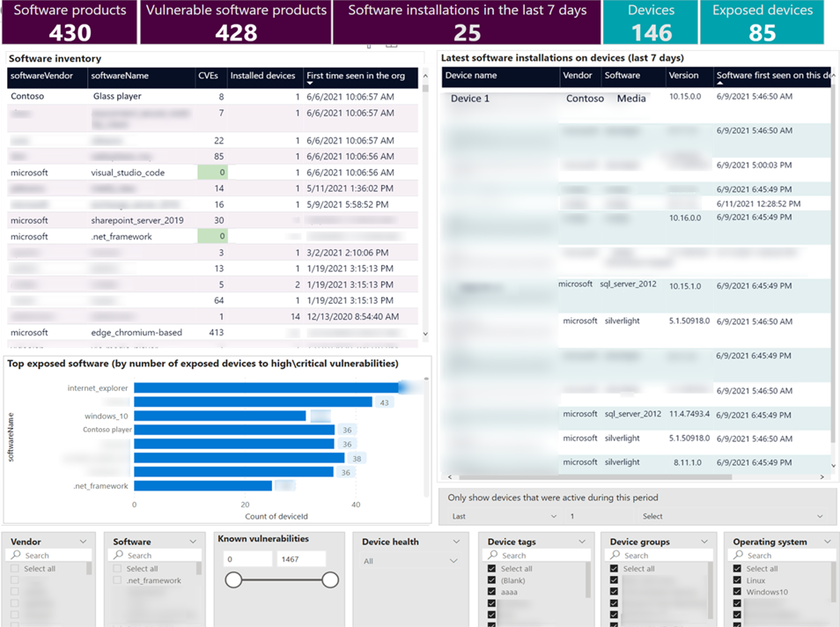Viewport: 840px width, 627px height.
Task: Uncheck the aaaa device tag
Action: coord(492,592)
